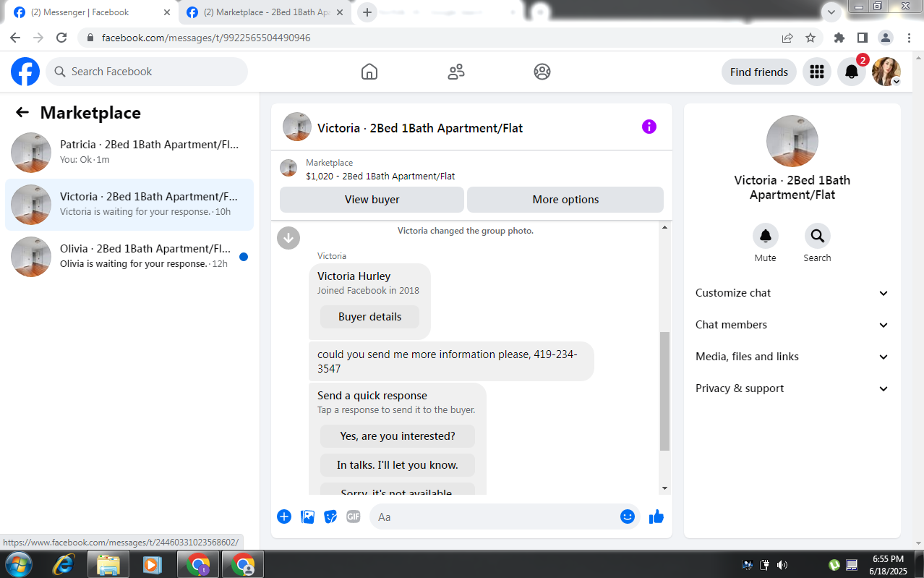Open the Facebook menu grid icon

tap(817, 72)
